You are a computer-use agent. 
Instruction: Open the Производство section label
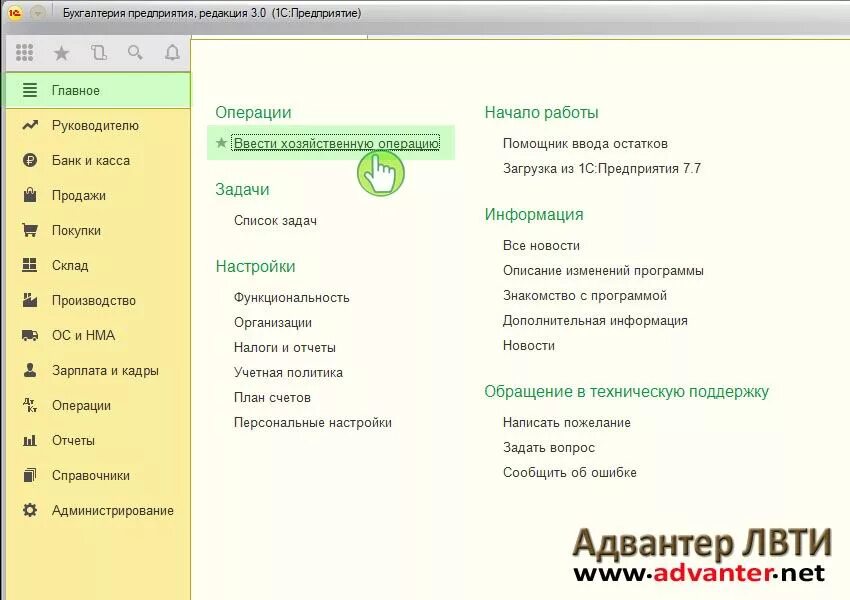(x=94, y=301)
